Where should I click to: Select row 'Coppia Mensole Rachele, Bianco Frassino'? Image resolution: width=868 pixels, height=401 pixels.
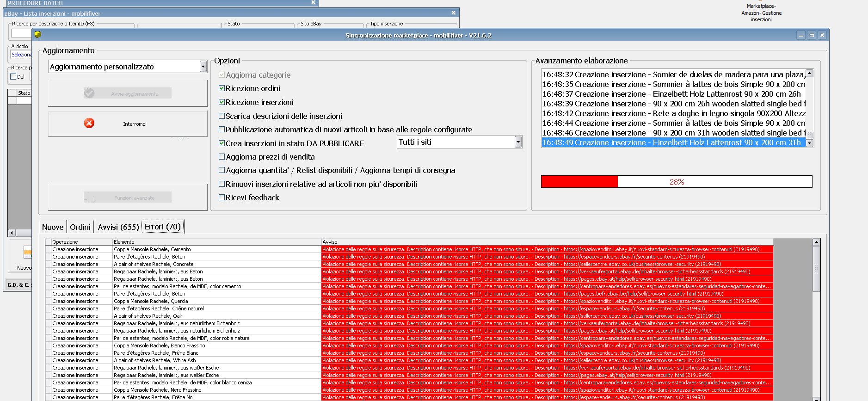coord(409,345)
